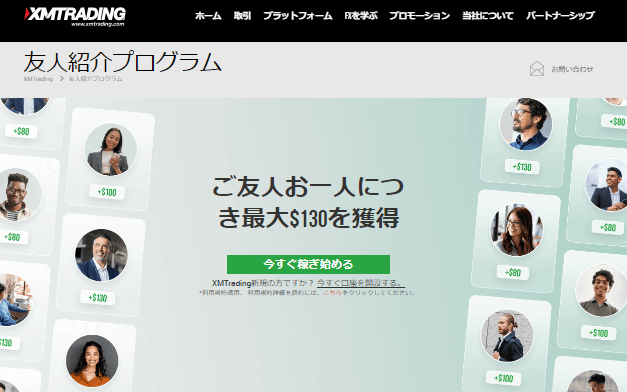The height and width of the screenshot is (392, 627).
Task: Click the man with bun hairstyle portrait
Action: pyautogui.click(x=507, y=336)
